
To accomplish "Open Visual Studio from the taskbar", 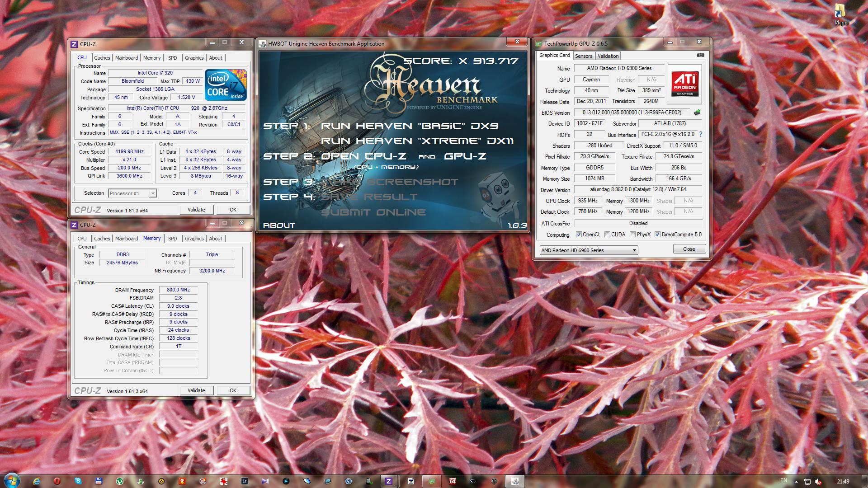I will point(265,481).
